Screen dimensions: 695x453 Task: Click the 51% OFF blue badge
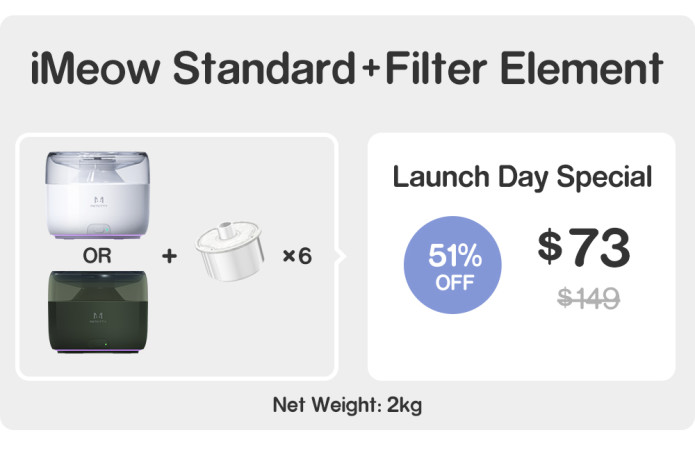click(x=453, y=265)
